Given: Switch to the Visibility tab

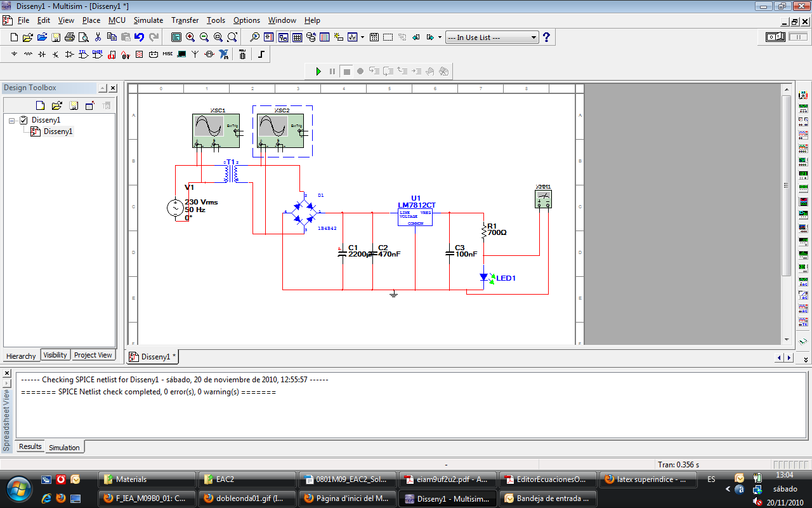Looking at the screenshot, I should click(55, 355).
